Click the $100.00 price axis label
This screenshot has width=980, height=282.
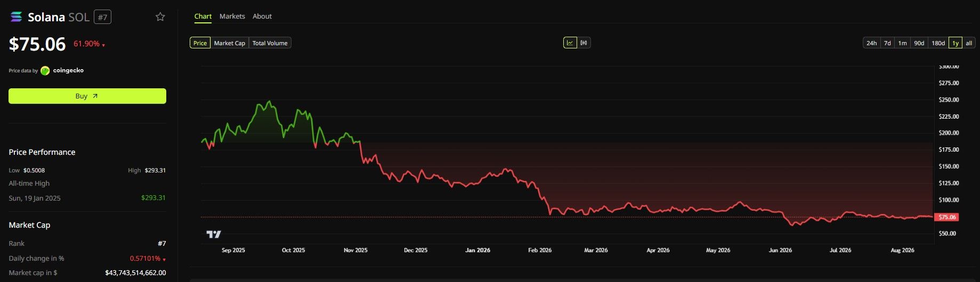(x=949, y=200)
